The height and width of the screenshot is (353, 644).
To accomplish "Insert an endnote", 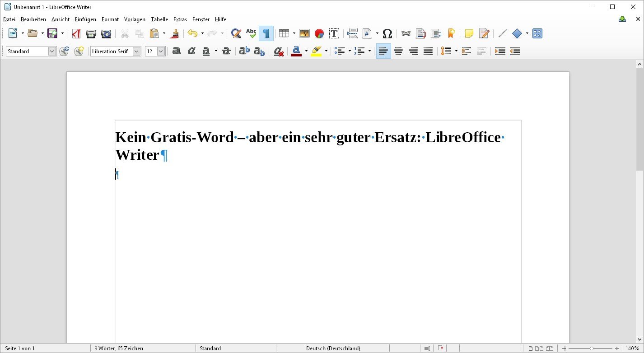I will click(436, 33).
